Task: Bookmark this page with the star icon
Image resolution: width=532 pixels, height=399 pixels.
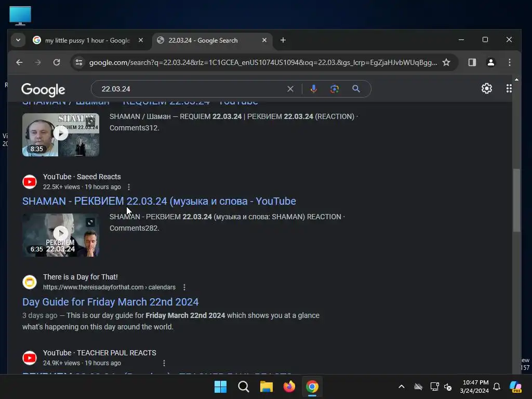Action: tap(446, 62)
